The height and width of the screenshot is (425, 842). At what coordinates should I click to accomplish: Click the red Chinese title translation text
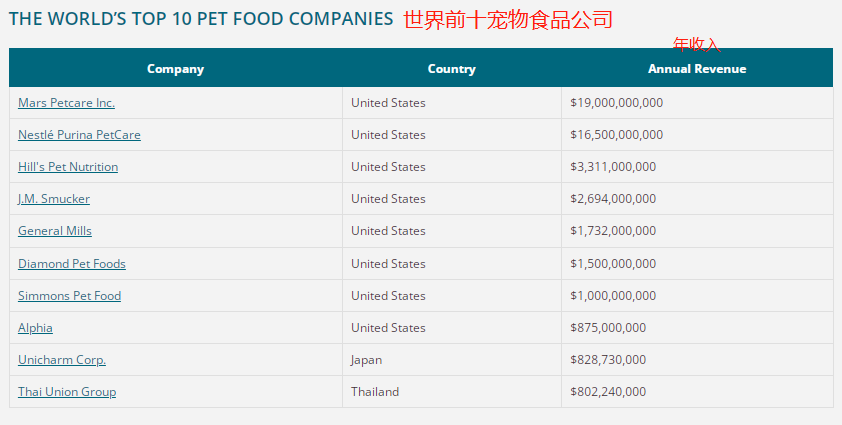click(x=508, y=19)
